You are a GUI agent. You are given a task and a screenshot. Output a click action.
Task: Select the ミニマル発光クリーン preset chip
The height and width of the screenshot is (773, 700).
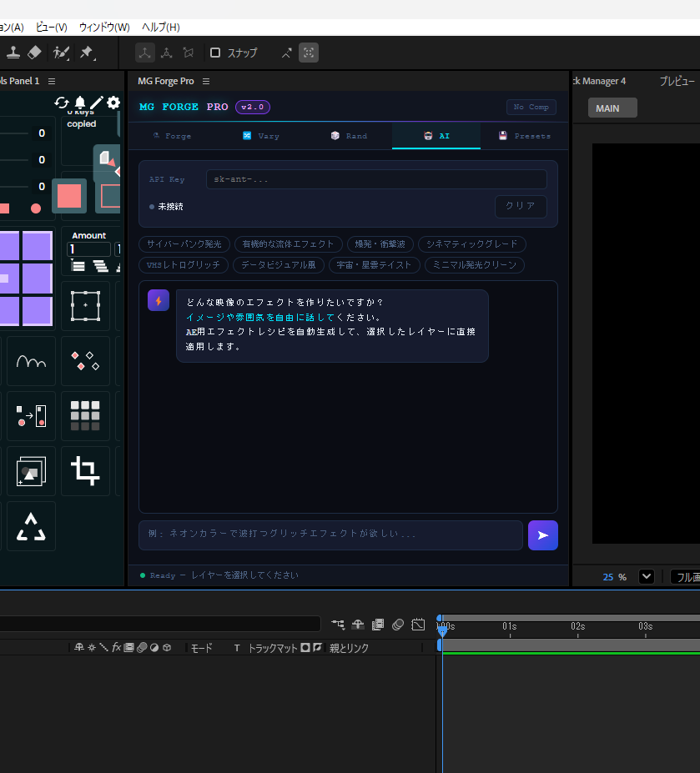(475, 265)
